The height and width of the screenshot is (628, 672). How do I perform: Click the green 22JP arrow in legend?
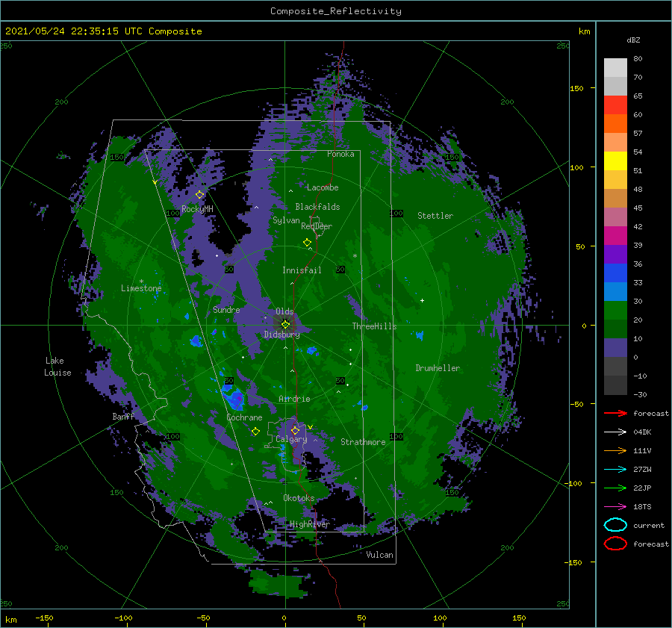click(x=615, y=488)
